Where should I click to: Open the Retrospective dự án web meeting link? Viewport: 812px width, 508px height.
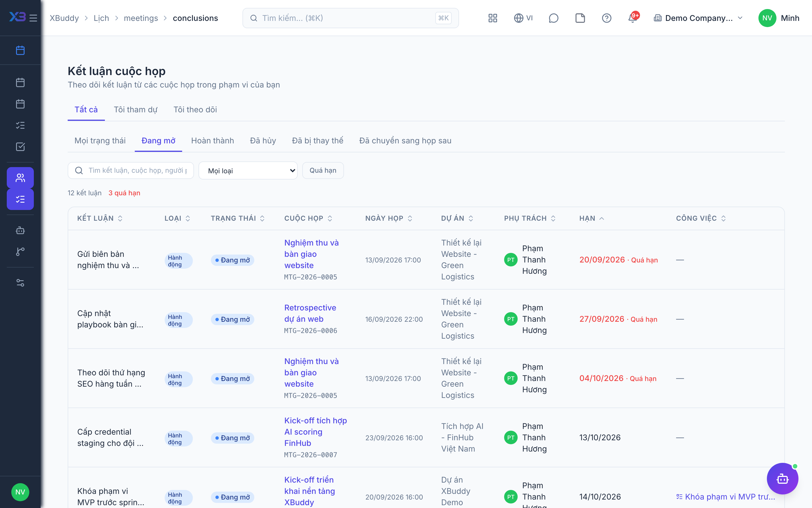click(x=310, y=313)
